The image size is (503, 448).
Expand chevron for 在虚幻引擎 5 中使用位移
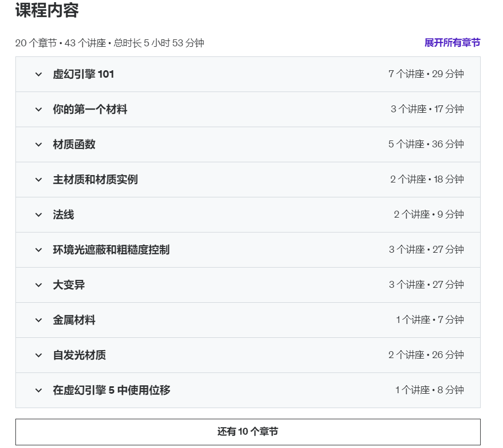point(38,391)
